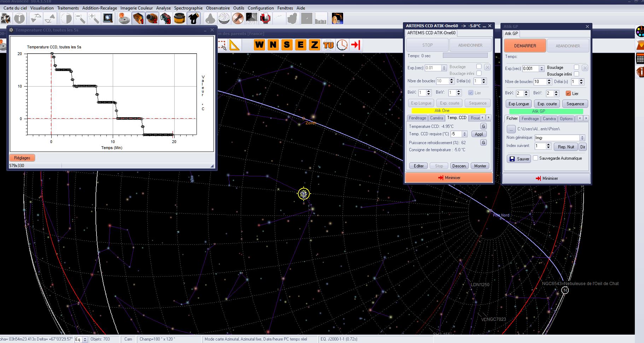
Task: Click the orange Z zenith direction icon
Action: coord(314,45)
